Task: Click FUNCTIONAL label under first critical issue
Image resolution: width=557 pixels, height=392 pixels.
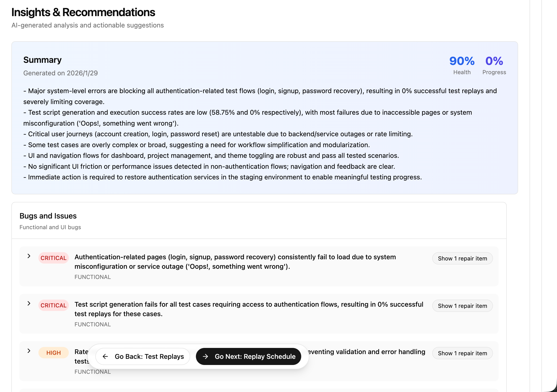Action: pos(93,277)
